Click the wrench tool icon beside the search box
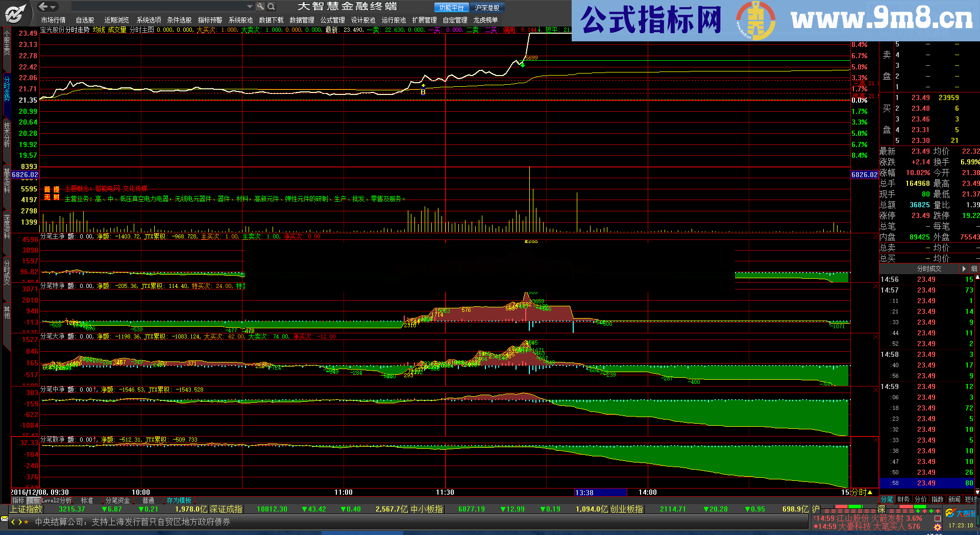This screenshot has width=980, height=535. (260, 7)
